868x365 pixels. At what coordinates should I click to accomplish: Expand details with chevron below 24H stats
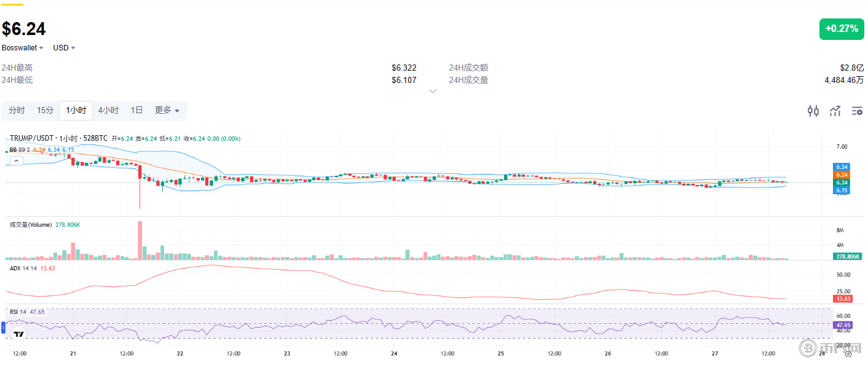pyautogui.click(x=433, y=92)
